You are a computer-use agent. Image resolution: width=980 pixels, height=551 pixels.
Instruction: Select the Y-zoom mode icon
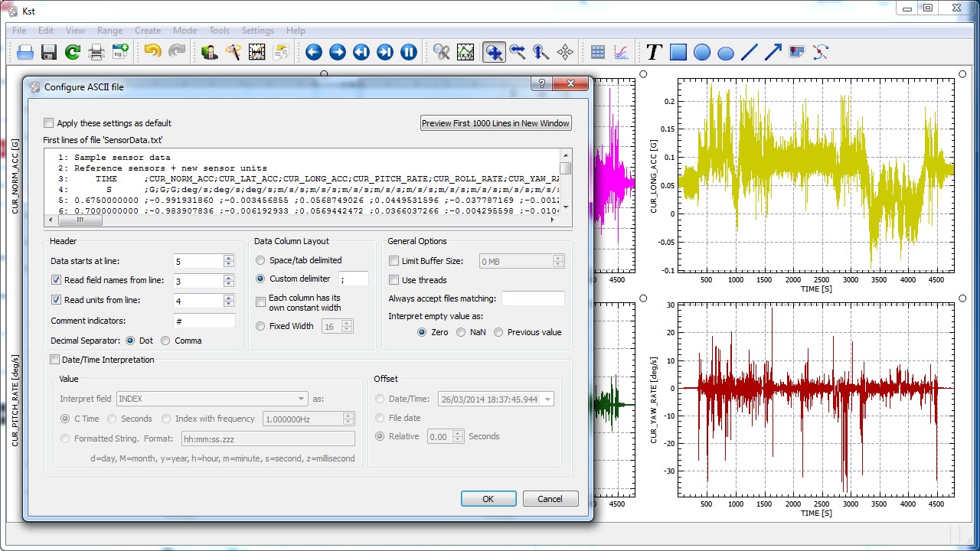(541, 52)
